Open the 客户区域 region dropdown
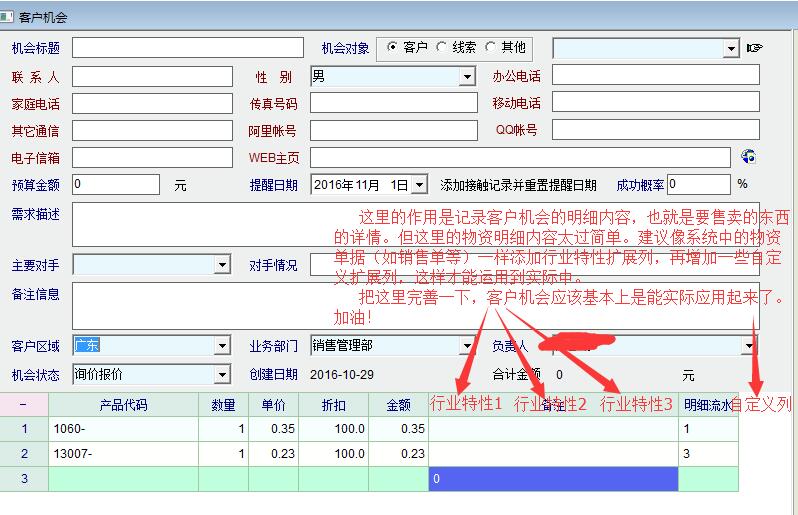798x515 pixels. [x=222, y=346]
